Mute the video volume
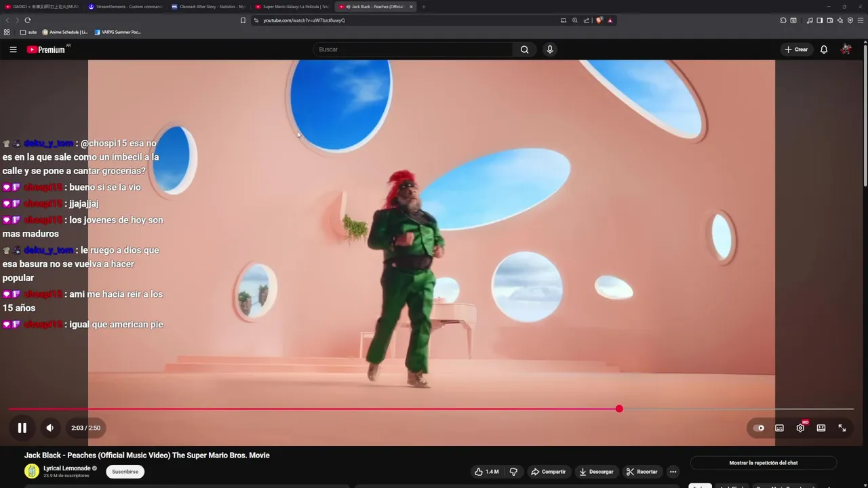The width and height of the screenshot is (868, 488). point(50,428)
